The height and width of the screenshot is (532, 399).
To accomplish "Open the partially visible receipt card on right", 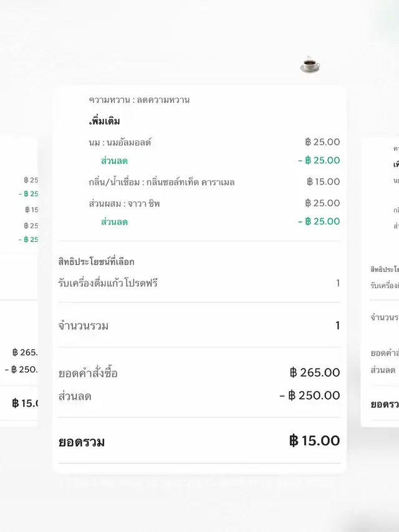I will tap(381, 281).
